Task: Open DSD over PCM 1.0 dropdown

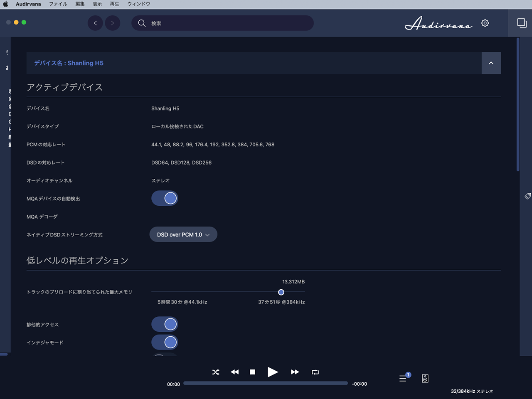Action: pos(183,234)
